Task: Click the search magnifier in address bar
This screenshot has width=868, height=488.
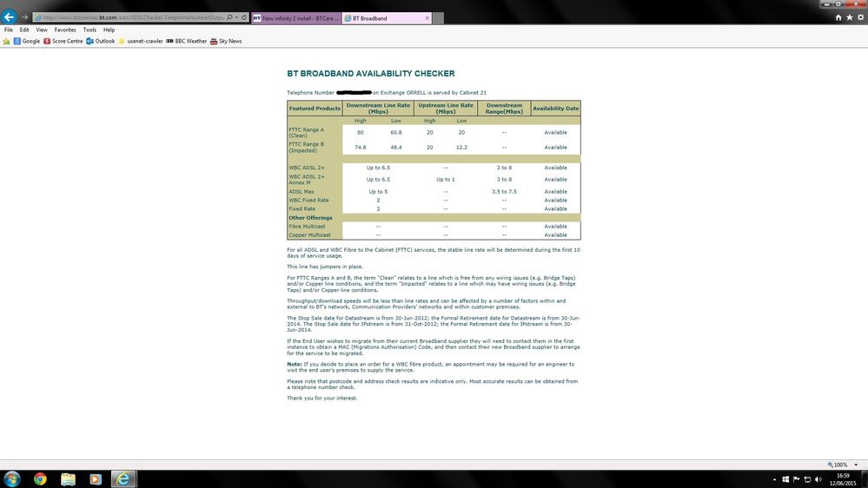Action: (229, 17)
